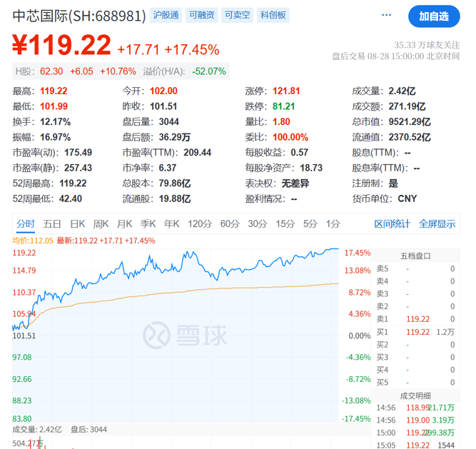Click the 35.33 万球友关注 follower count
Image resolution: width=476 pixels, height=449 pixels.
point(427,45)
